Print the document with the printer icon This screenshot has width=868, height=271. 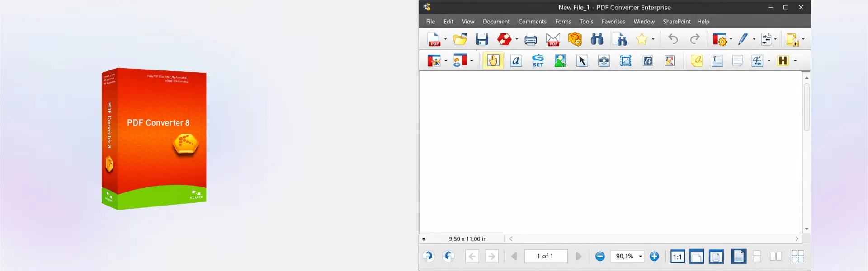pyautogui.click(x=531, y=40)
